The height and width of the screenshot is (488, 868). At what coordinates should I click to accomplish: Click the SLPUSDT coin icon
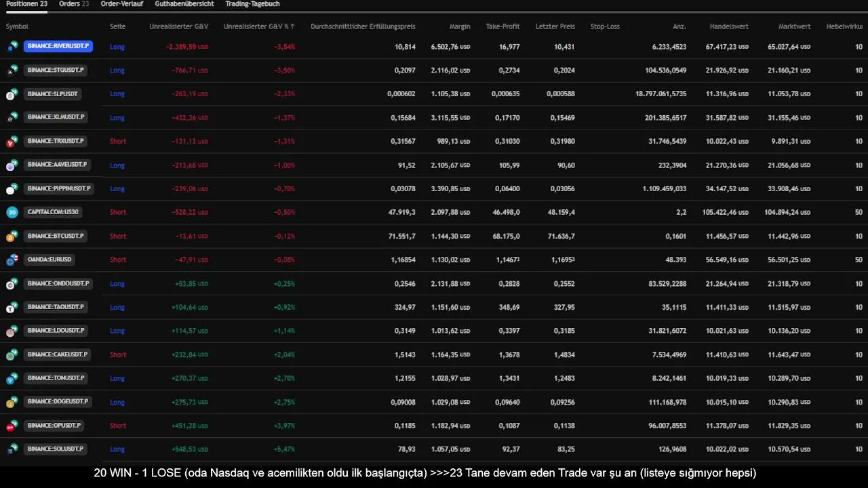pyautogui.click(x=12, y=94)
